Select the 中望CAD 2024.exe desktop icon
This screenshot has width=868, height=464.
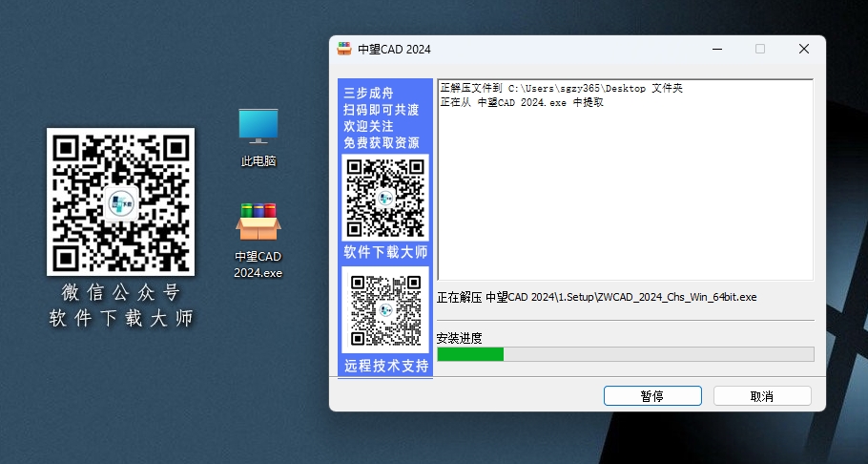tap(258, 241)
